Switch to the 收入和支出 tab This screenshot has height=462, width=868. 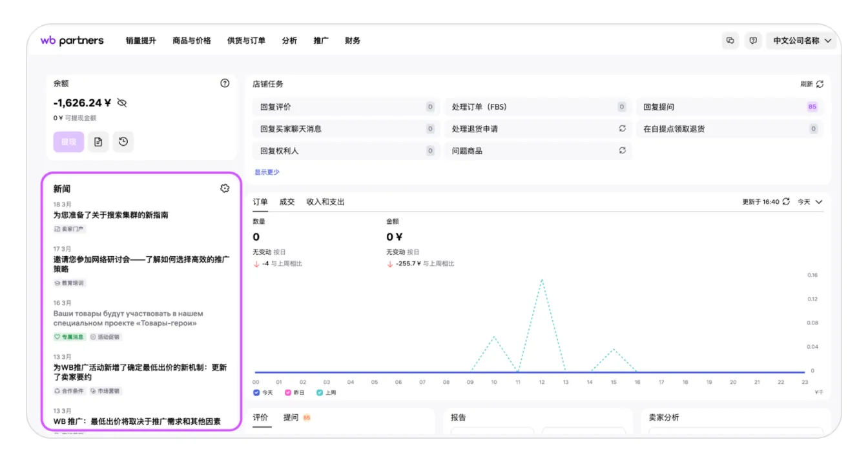tap(325, 202)
